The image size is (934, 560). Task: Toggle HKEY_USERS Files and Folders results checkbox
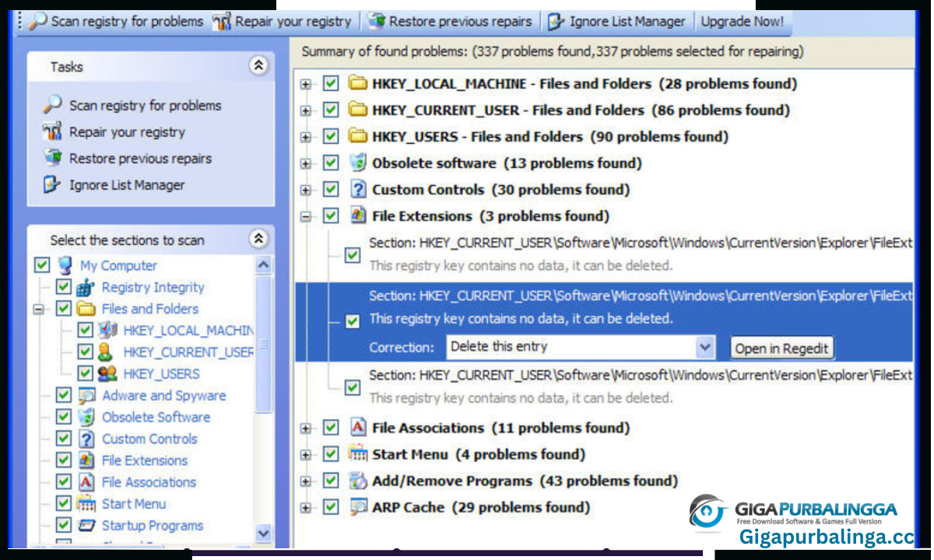click(331, 136)
